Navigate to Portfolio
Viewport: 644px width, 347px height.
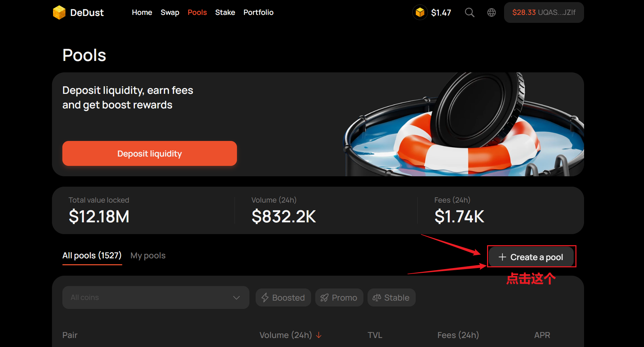coord(258,12)
